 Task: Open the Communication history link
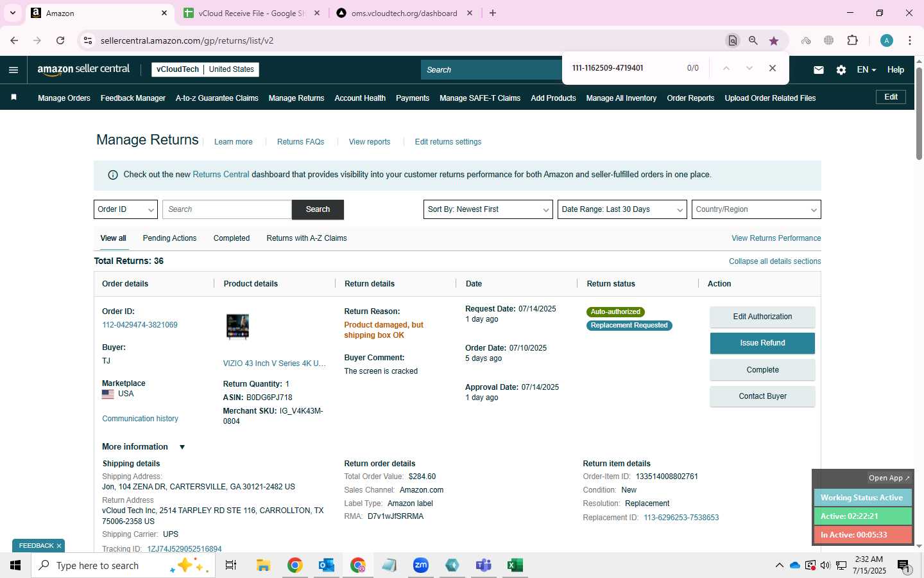point(140,419)
